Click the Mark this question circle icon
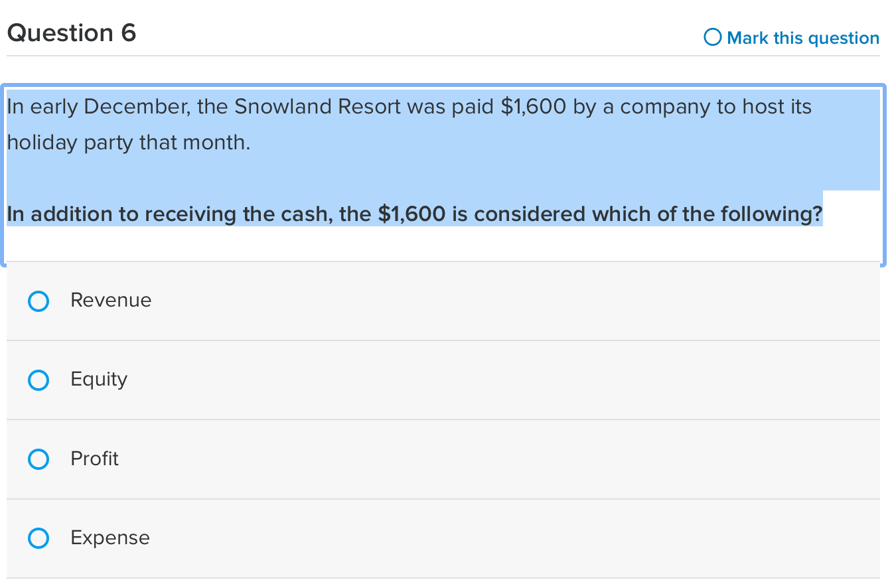Image resolution: width=896 pixels, height=588 pixels. (x=711, y=37)
